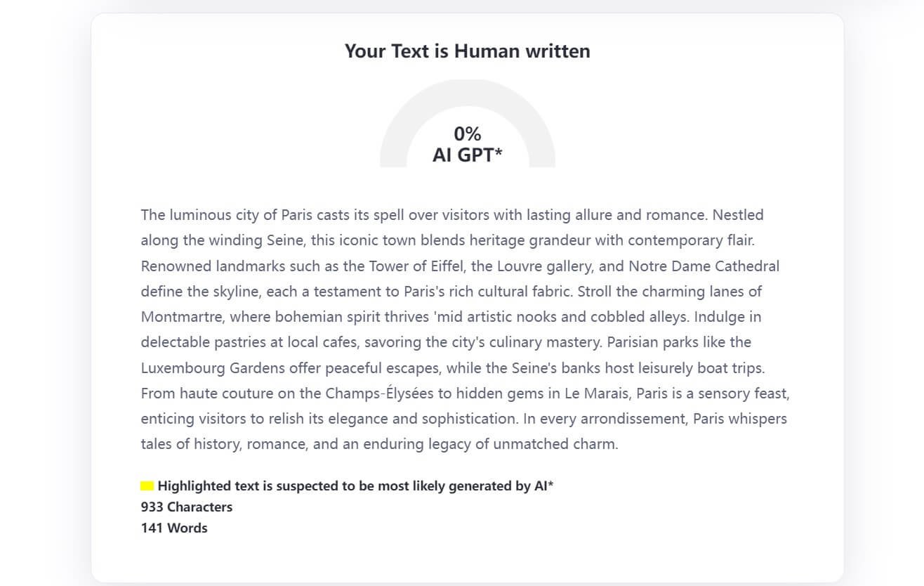Click the "141 Words" count
Screen dimensions: 924x586
click(174, 528)
